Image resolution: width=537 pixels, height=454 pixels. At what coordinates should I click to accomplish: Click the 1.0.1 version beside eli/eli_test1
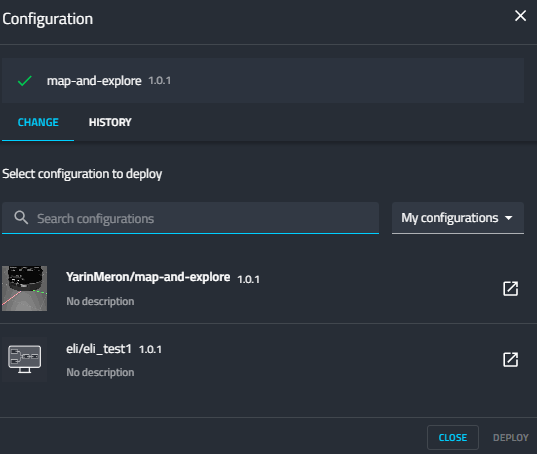pos(150,350)
